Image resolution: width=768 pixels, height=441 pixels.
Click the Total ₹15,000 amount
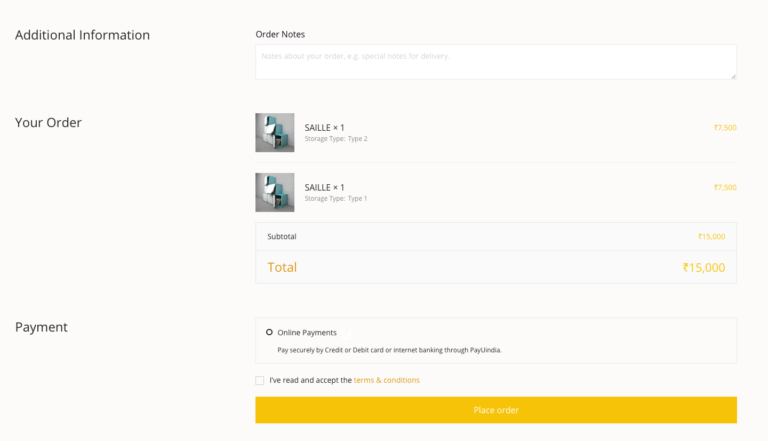[x=704, y=268]
